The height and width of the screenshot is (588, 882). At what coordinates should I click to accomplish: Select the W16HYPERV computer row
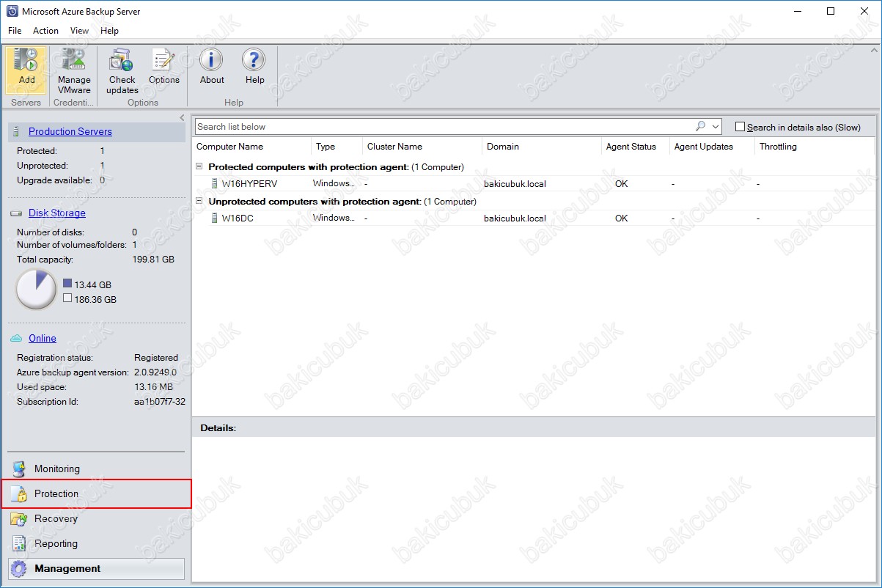coord(535,183)
